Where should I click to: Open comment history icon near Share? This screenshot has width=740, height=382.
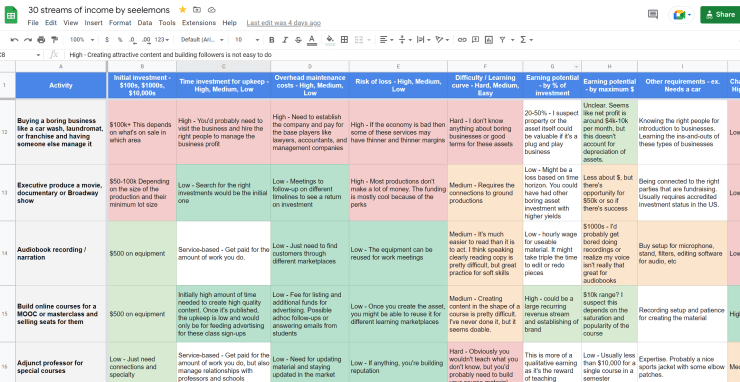[x=653, y=15]
